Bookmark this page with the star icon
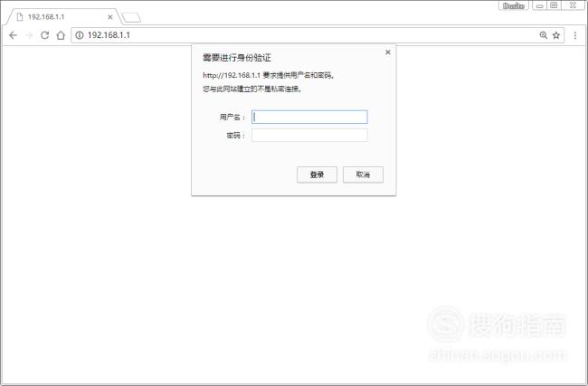Screen dimensions: 588x386 [x=556, y=35]
